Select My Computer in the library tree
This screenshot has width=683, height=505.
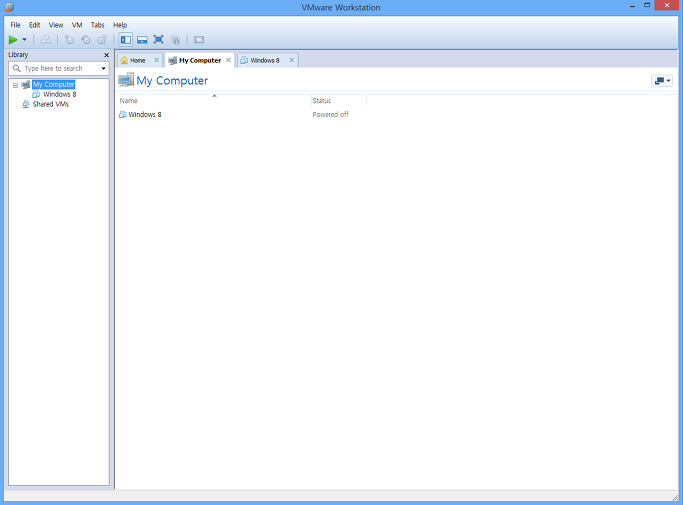pyautogui.click(x=54, y=85)
